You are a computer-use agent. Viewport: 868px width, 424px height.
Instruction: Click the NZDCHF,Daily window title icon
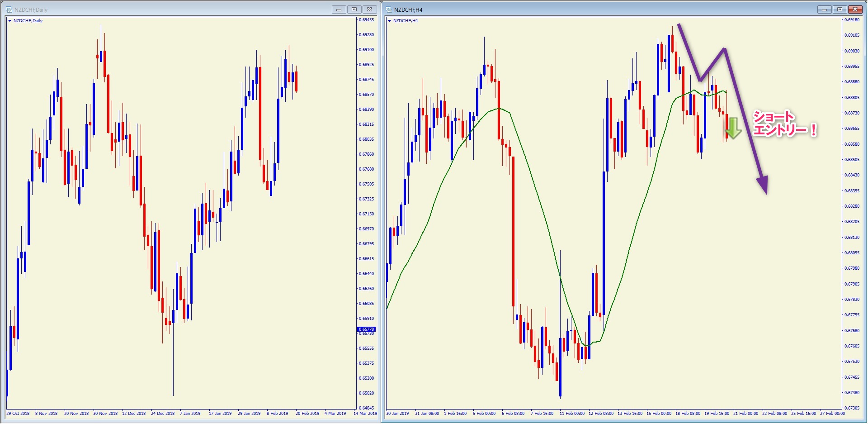tap(9, 10)
